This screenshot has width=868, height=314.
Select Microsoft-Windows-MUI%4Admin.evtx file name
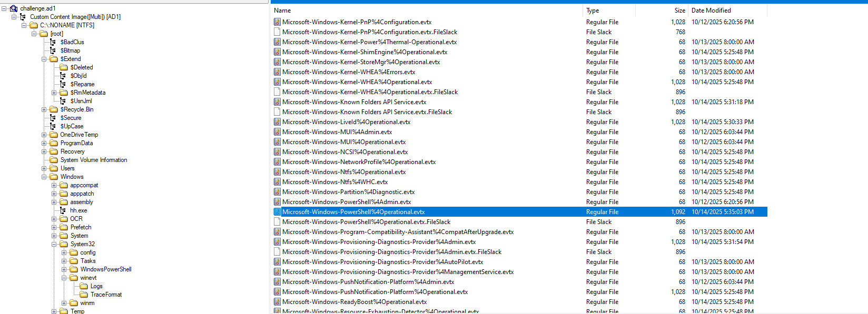coord(337,132)
